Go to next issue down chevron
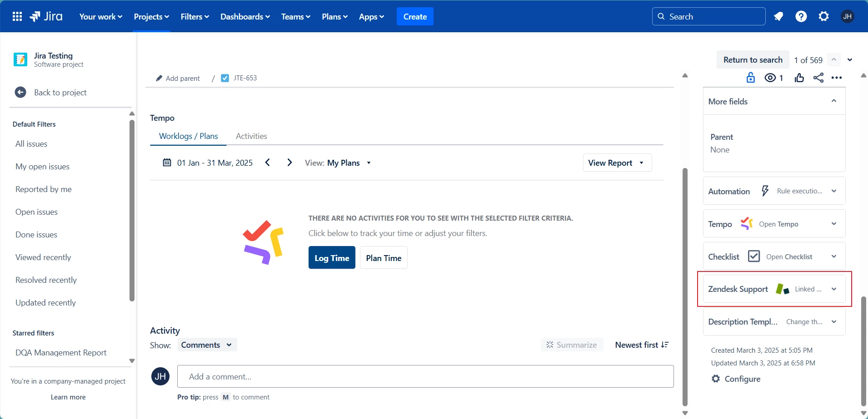 [850, 59]
